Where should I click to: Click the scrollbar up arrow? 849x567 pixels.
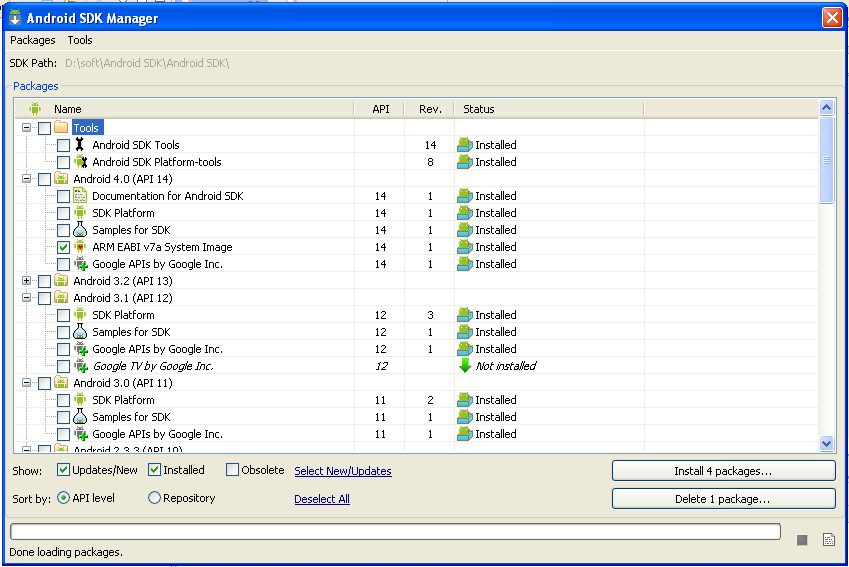[826, 108]
